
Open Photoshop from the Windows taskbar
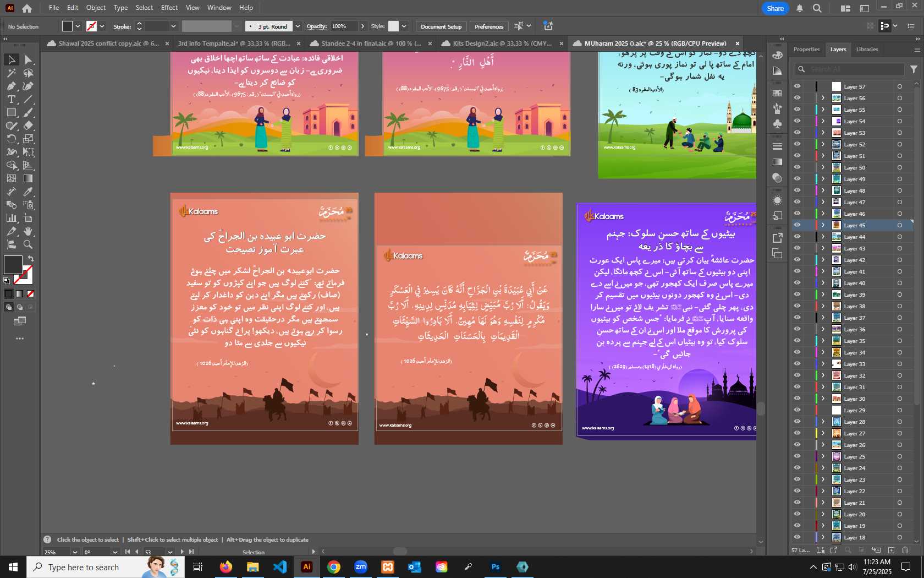click(496, 567)
